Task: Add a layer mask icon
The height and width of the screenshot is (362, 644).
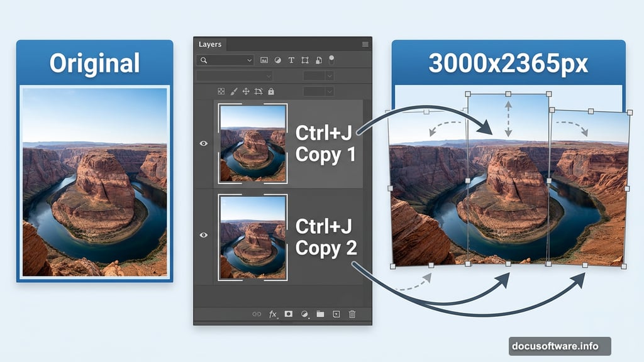Action: [289, 314]
